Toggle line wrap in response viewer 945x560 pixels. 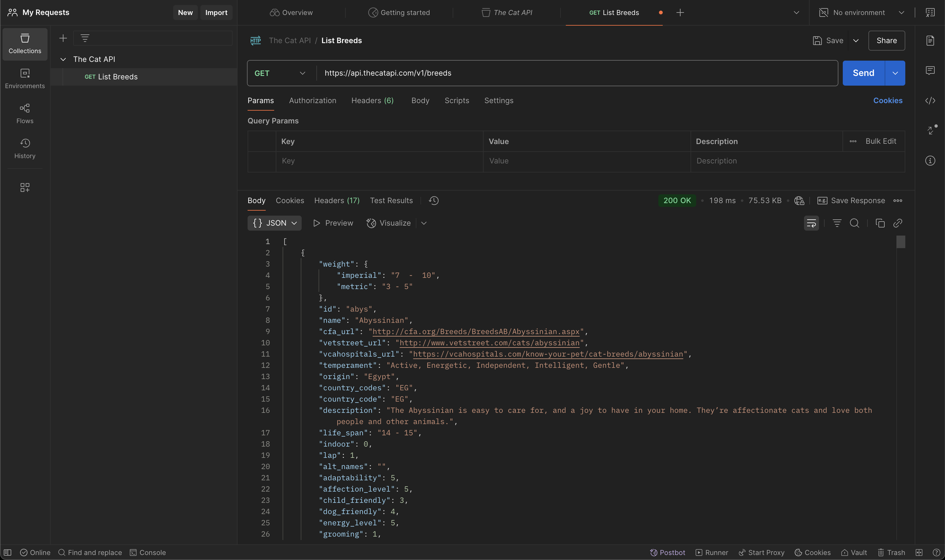(x=811, y=223)
